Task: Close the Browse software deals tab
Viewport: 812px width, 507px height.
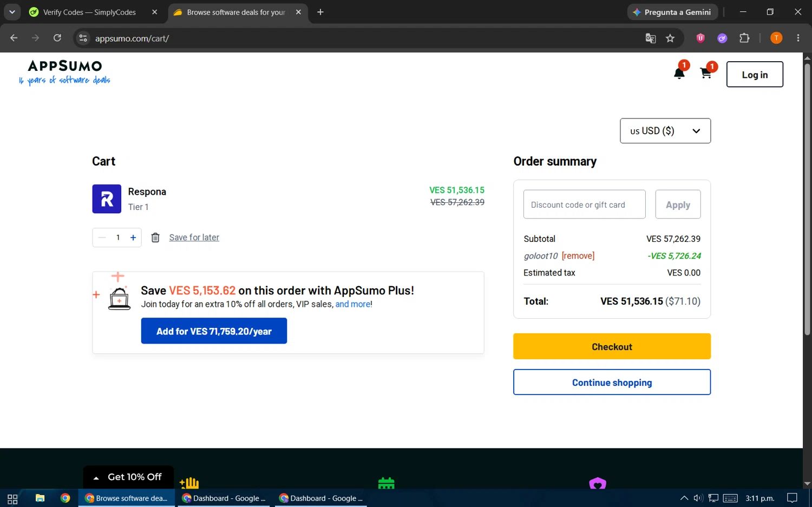Action: click(298, 12)
